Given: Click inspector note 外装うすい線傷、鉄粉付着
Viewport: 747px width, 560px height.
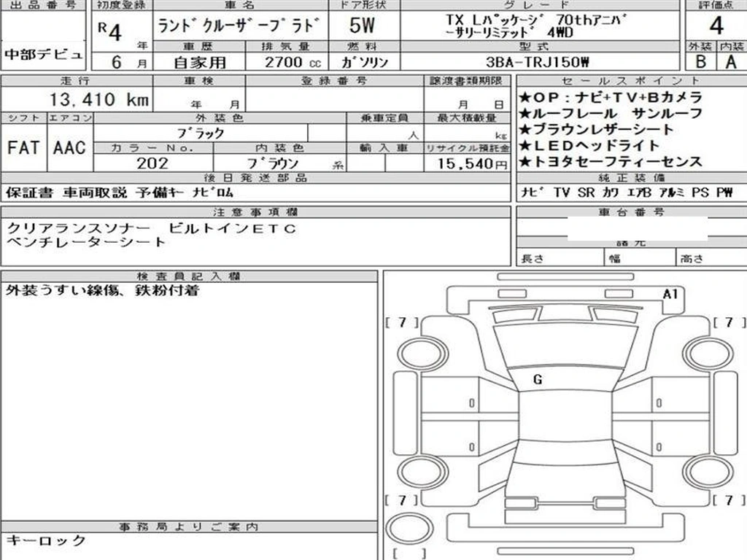Looking at the screenshot, I should [x=102, y=290].
